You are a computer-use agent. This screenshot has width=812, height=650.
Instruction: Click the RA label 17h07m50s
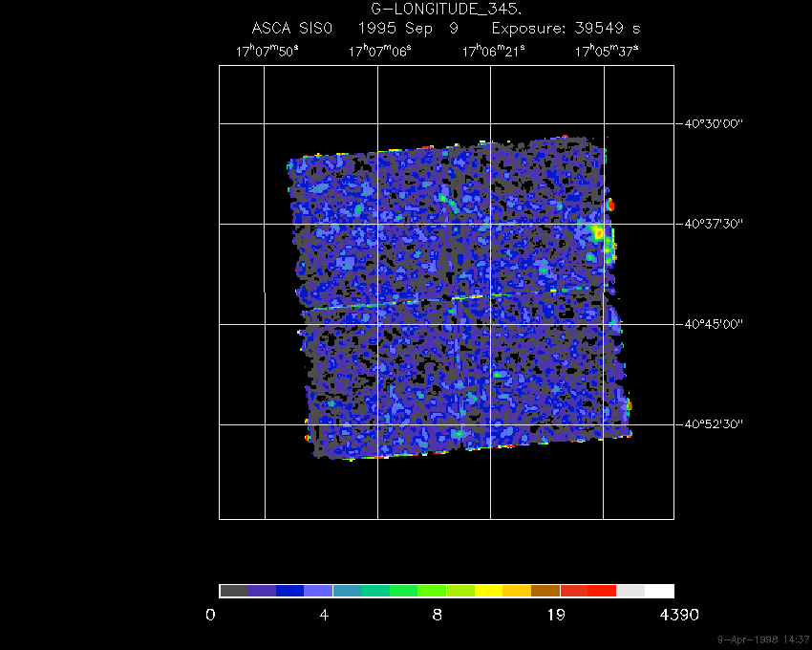click(267, 51)
